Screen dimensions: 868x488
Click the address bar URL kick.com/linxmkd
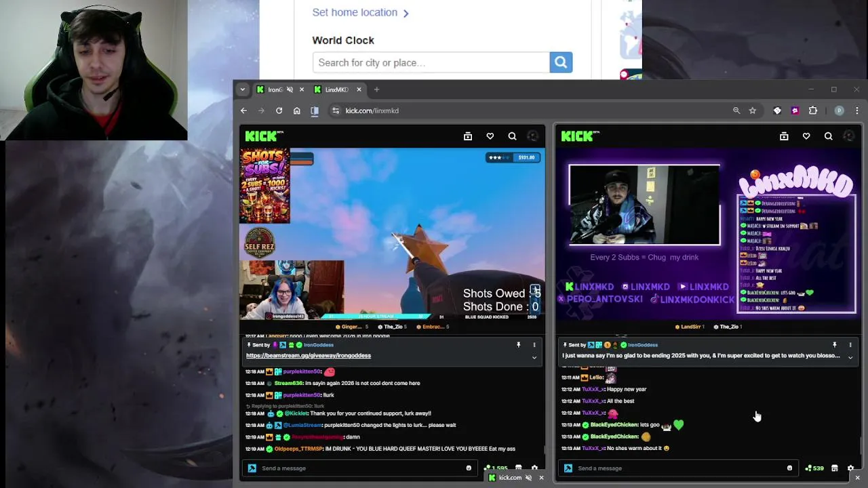tap(372, 110)
